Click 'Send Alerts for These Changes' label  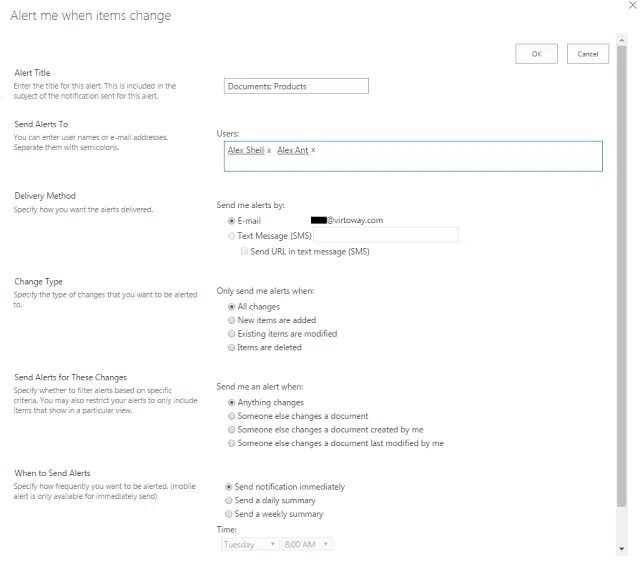[x=71, y=377]
